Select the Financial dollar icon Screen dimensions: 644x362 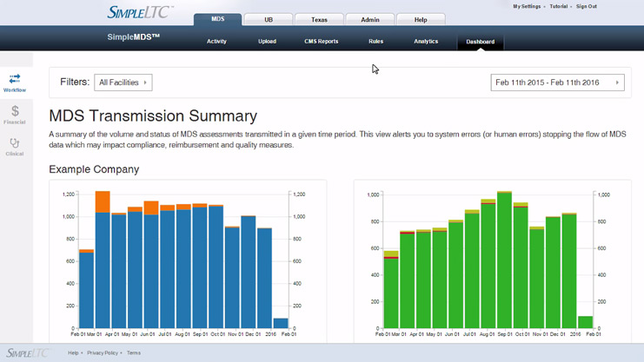15,115
